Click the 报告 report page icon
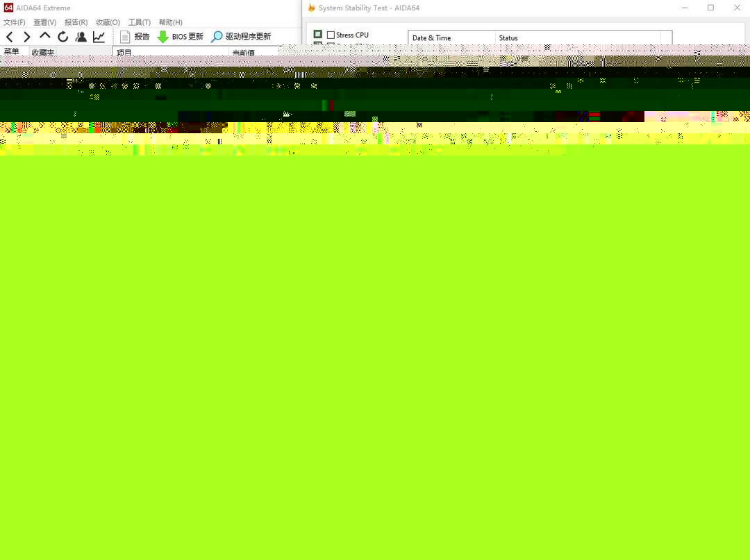This screenshot has width=750, height=560. click(x=125, y=37)
